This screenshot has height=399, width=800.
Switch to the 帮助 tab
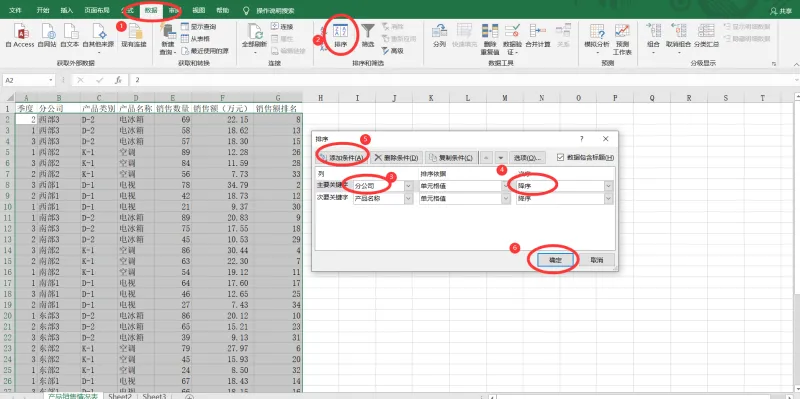[222, 10]
